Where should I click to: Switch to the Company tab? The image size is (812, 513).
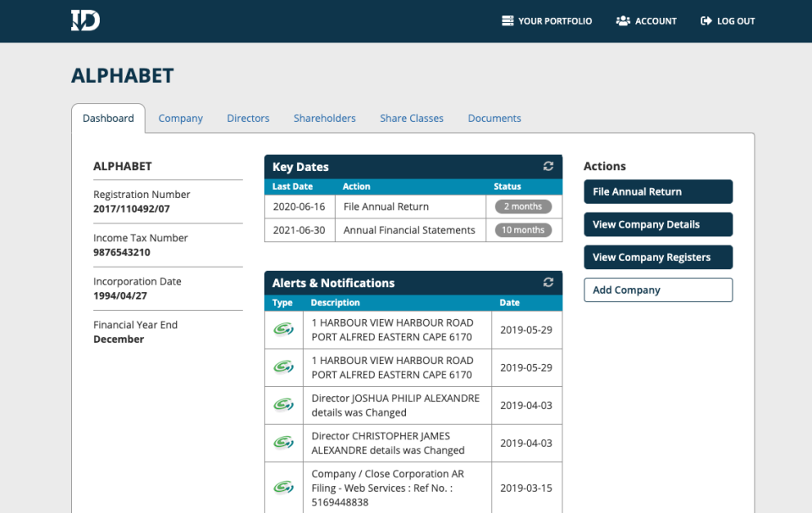[180, 119]
